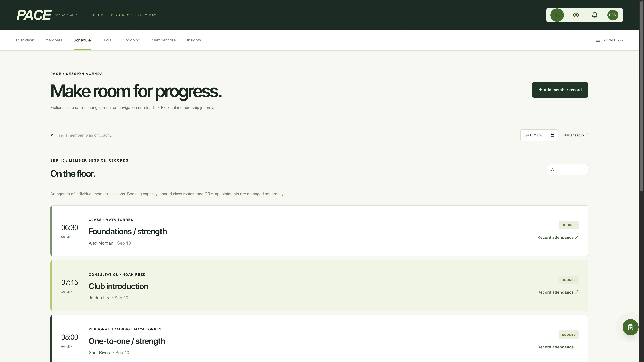The width and height of the screenshot is (644, 362).
Task: Open the OW user avatar
Action: click(x=613, y=15)
